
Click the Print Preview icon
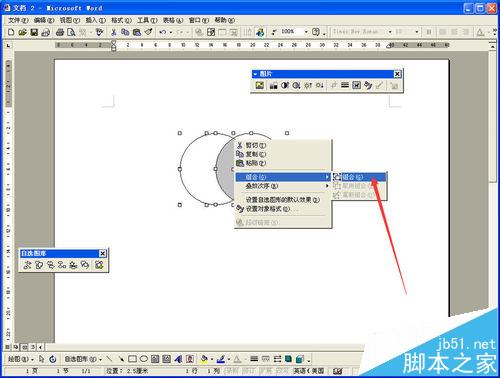point(71,32)
